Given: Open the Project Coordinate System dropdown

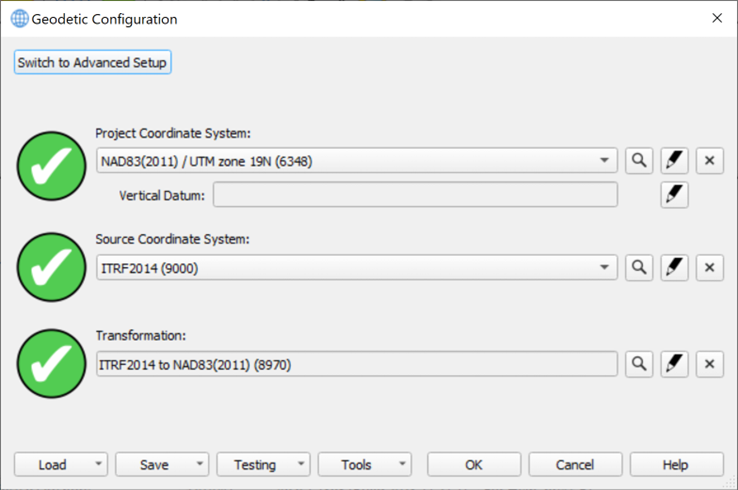Looking at the screenshot, I should coord(604,161).
